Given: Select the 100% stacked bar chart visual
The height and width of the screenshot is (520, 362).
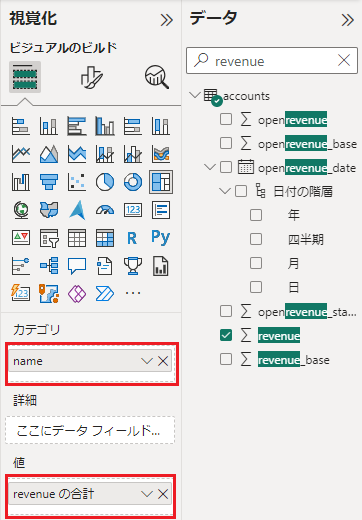Looking at the screenshot, I should [x=133, y=126].
